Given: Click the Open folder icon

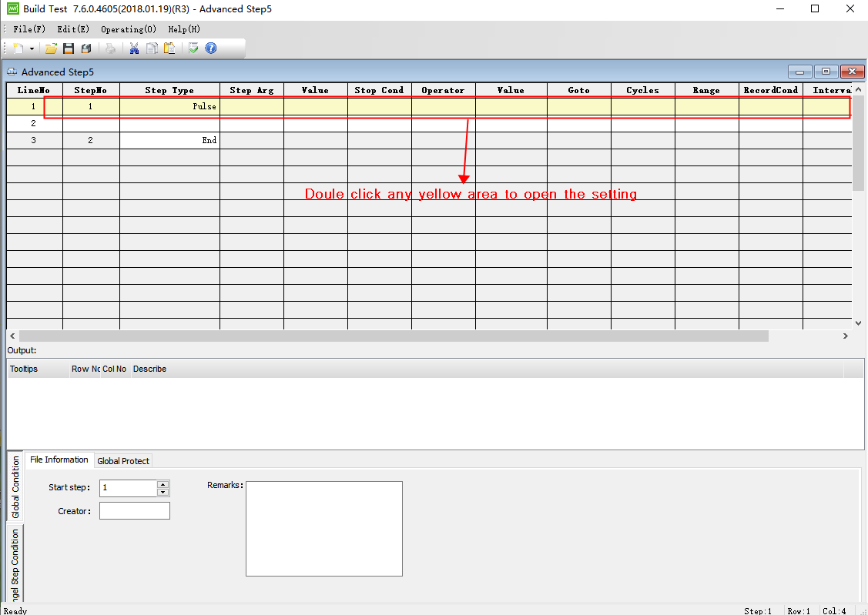Looking at the screenshot, I should click(51, 48).
